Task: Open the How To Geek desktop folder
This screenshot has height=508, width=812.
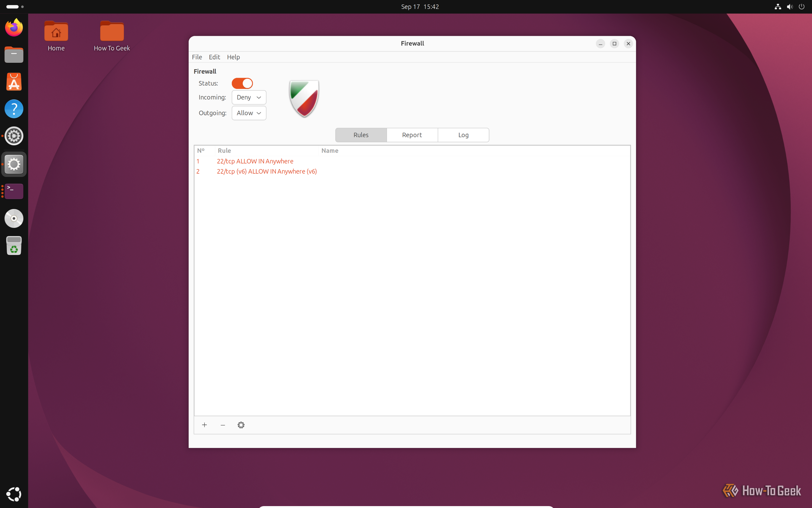Action: pos(112,36)
